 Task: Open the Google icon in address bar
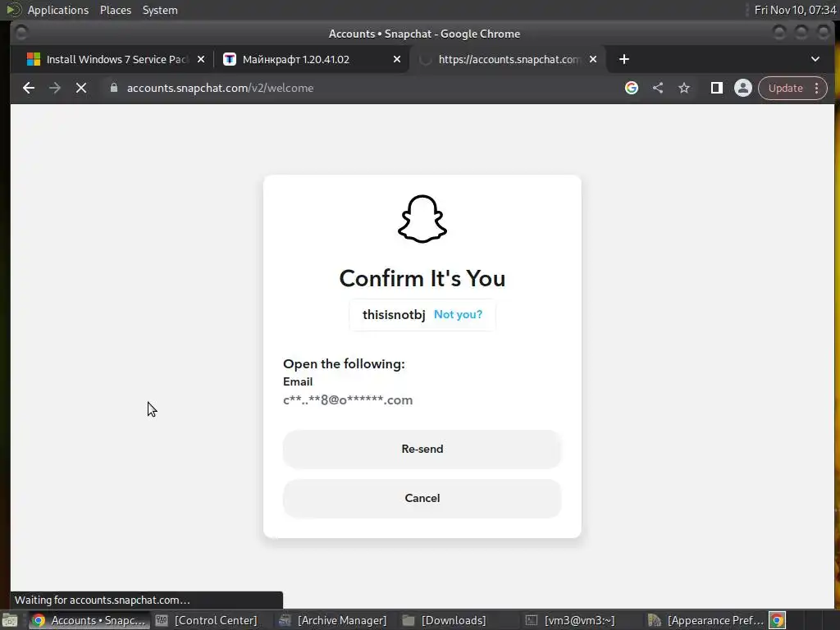631,88
